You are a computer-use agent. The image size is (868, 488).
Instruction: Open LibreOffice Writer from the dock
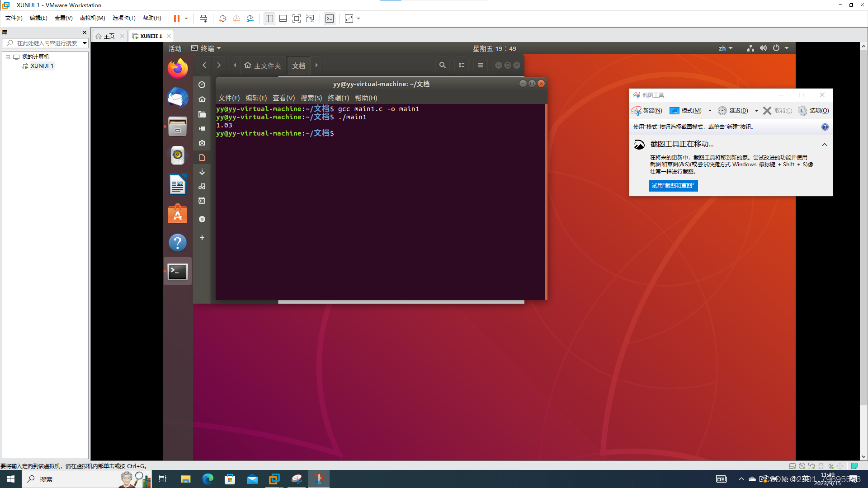[x=178, y=184]
